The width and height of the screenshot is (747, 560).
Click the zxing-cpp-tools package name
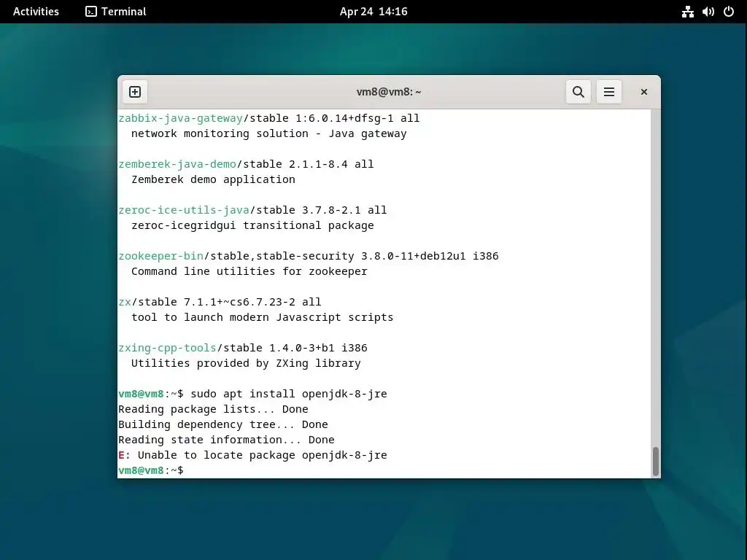tap(167, 348)
